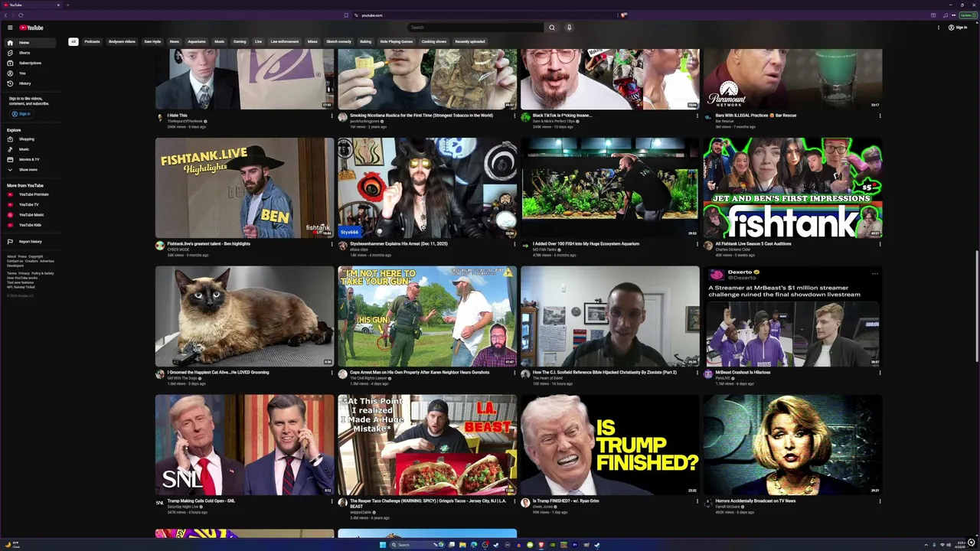Select the All filter chip
The image size is (980, 551).
coord(73,41)
